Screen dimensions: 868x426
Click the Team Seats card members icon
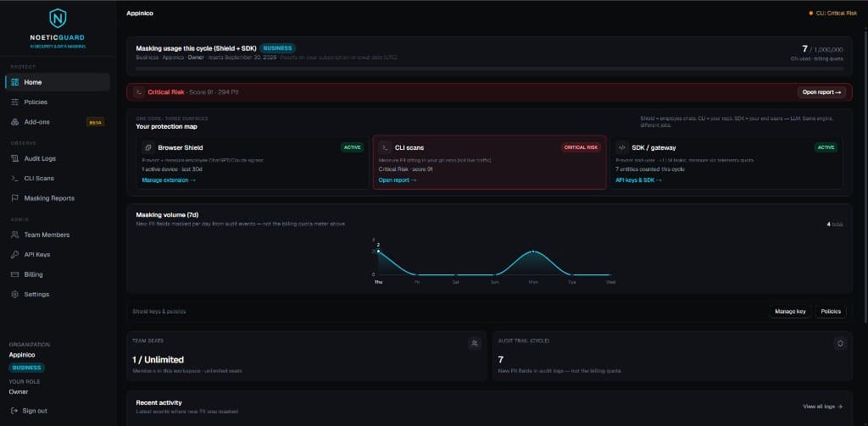pyautogui.click(x=475, y=344)
